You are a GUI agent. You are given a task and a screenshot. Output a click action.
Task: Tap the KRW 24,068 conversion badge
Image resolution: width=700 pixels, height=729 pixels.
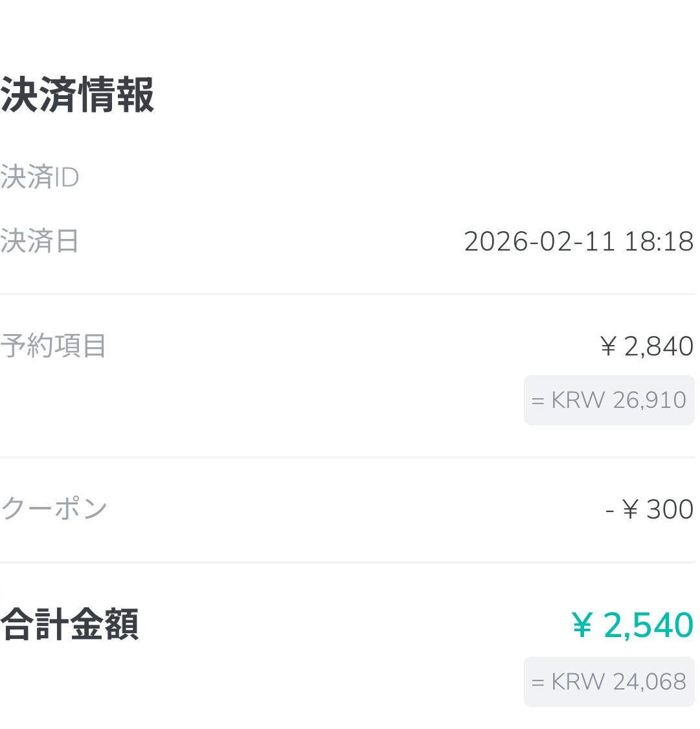609,682
